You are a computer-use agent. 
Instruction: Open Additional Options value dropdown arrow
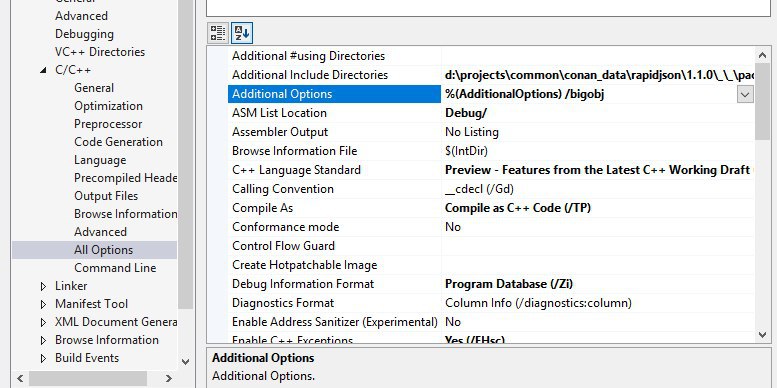(745, 94)
